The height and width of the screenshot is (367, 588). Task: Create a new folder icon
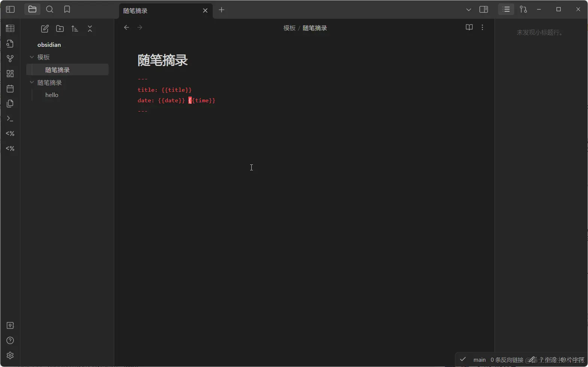(60, 28)
